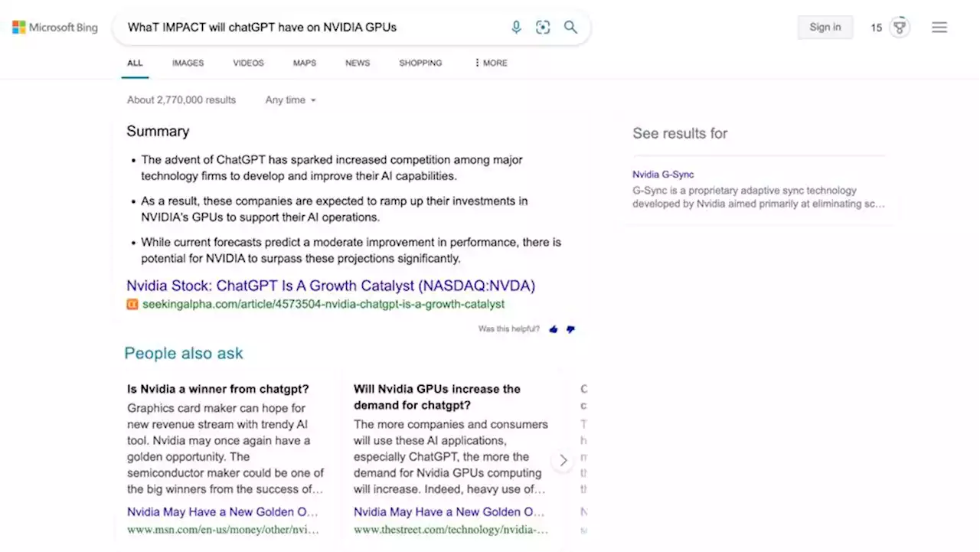This screenshot has width=980, height=552.
Task: Click 'Was this helpful?' label
Action: pyautogui.click(x=509, y=329)
